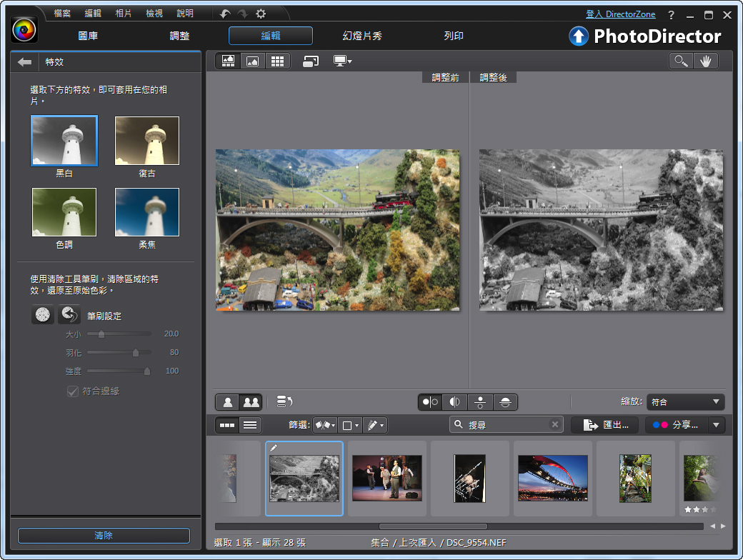Click the 登入 DirectorZone link

point(619,14)
